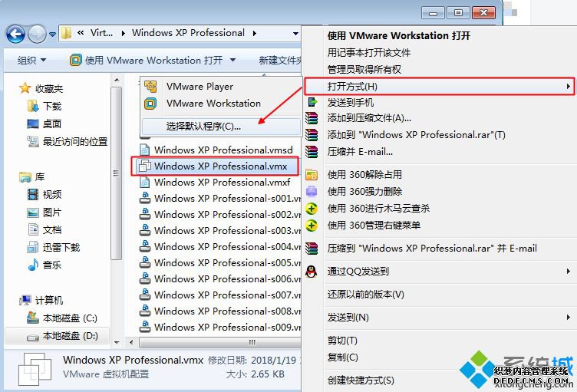This screenshot has height=392, width=577.
Task: Select Windows XP Professional-s005 disk file
Action: pyautogui.click(x=220, y=263)
